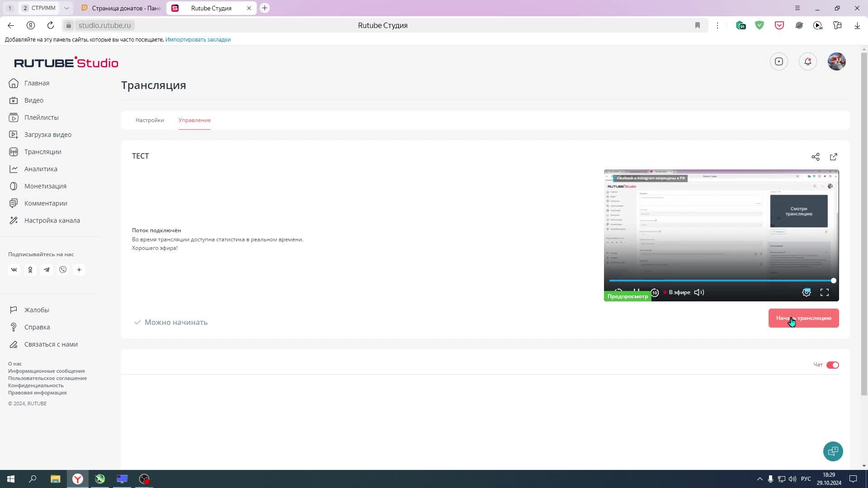Go back in browser history
The height and width of the screenshot is (488, 868).
click(x=11, y=25)
